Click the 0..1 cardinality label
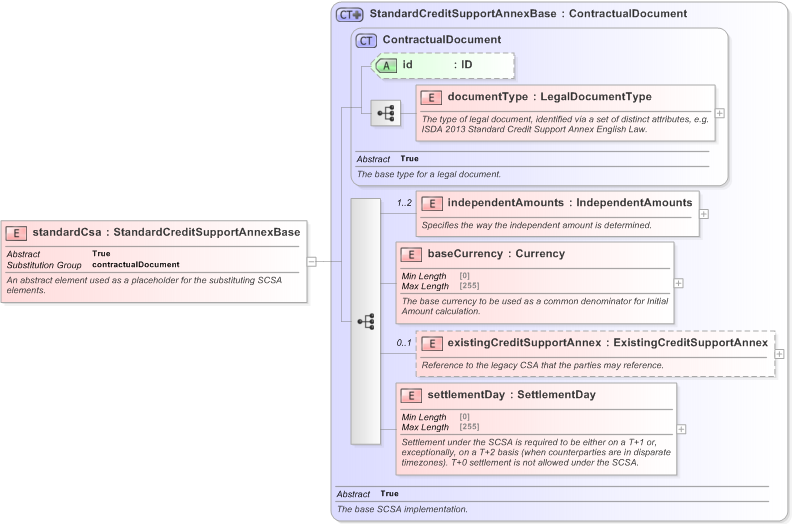This screenshot has height=524, width=792. coord(404,343)
